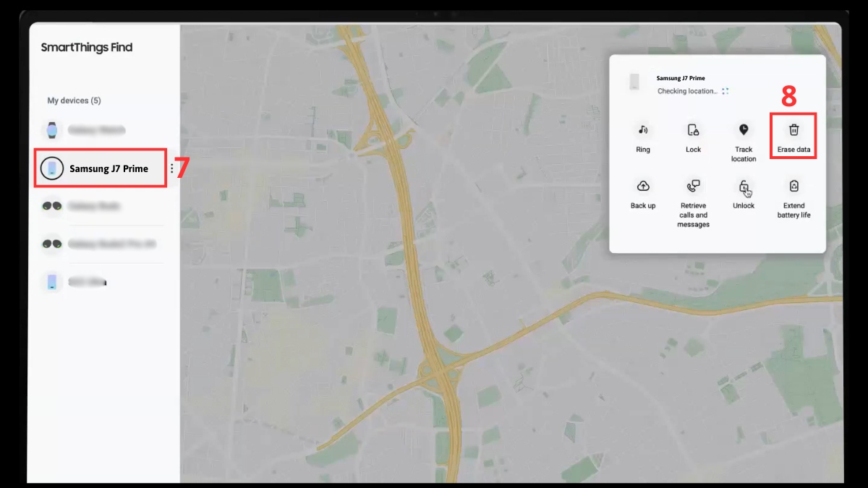Viewport: 868px width, 488px height.
Task: Click the Ring label
Action: (x=643, y=150)
